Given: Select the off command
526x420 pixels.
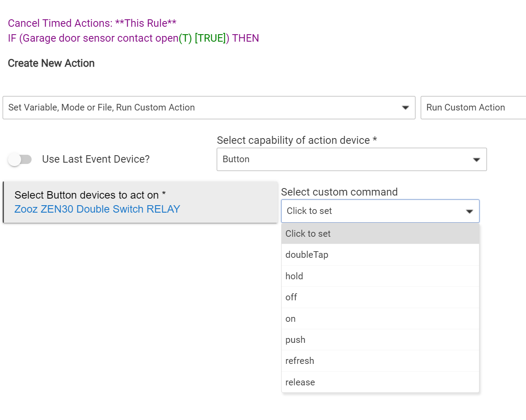Looking at the screenshot, I should click(x=380, y=297).
